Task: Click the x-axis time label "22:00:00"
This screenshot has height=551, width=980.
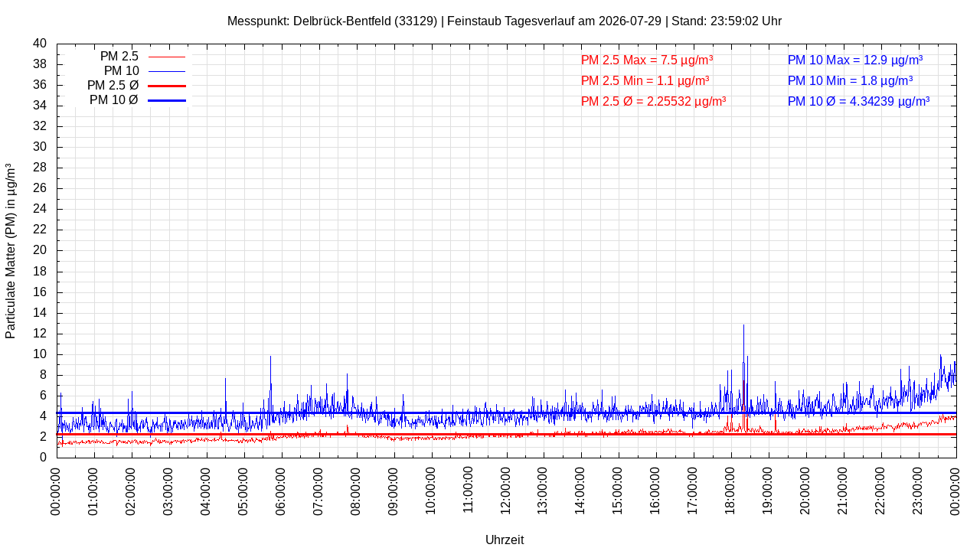Action: click(881, 491)
